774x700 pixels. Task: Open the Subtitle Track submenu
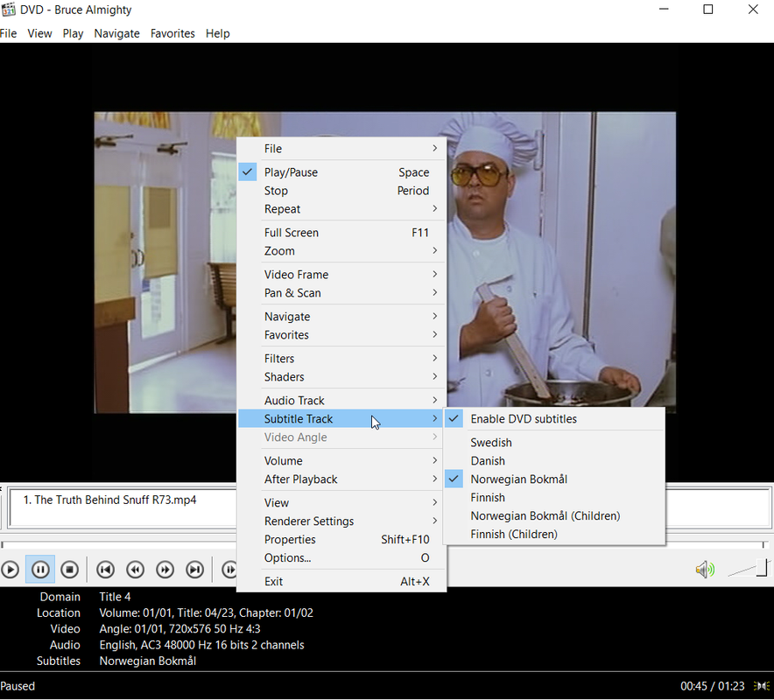click(341, 419)
